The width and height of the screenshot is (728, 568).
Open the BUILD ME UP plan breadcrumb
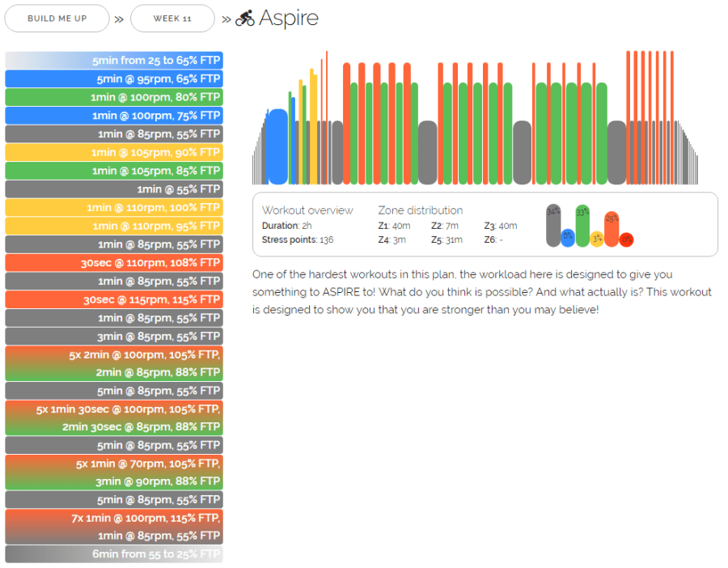(x=57, y=19)
